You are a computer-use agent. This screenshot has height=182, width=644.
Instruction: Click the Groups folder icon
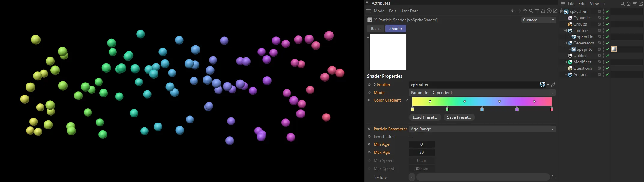pos(570,24)
